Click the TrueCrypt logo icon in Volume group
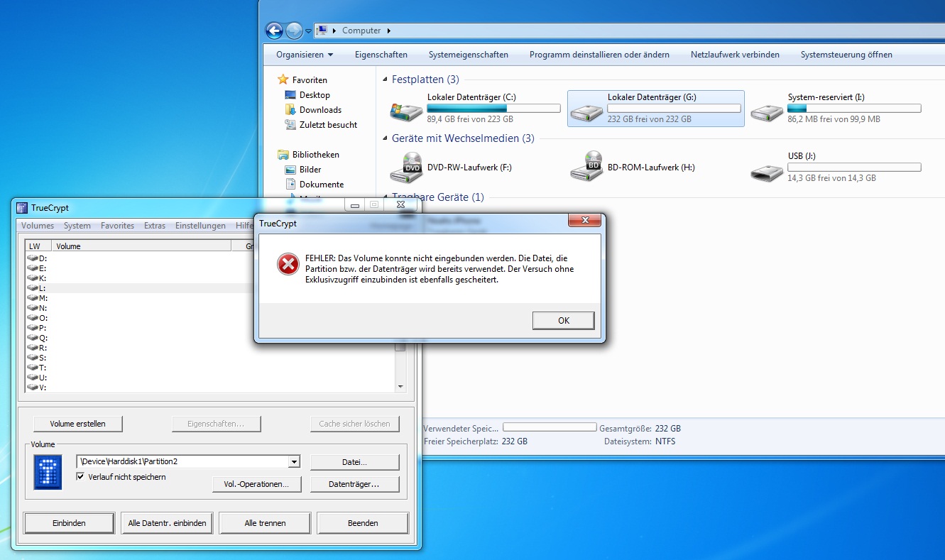945x560 pixels. point(48,473)
